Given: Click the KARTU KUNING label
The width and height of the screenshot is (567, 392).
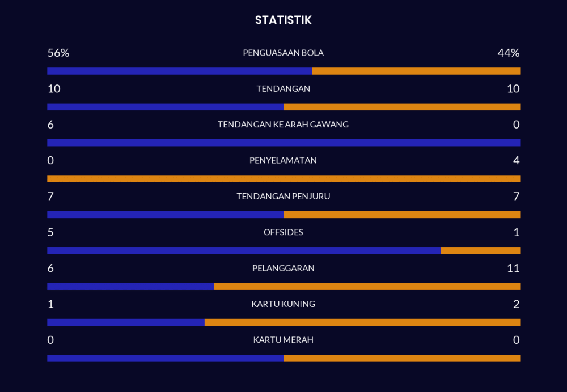Looking at the screenshot, I should point(283,304).
